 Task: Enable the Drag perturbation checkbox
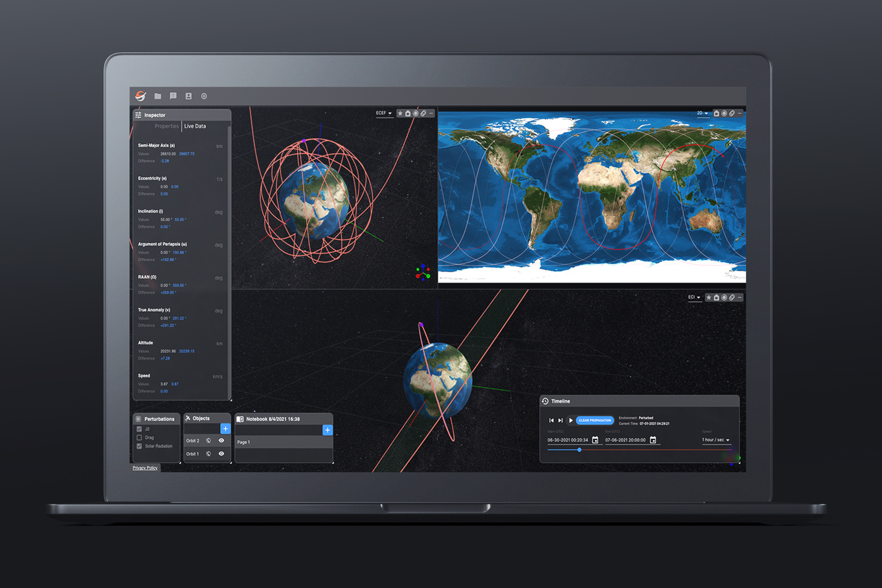click(139, 438)
